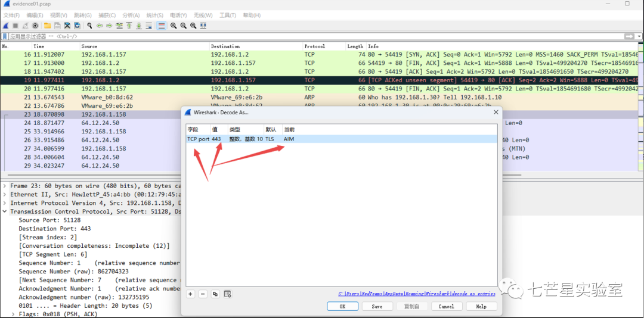Jump to last packet icon
Screen dimensions: 644x318
coord(139,26)
